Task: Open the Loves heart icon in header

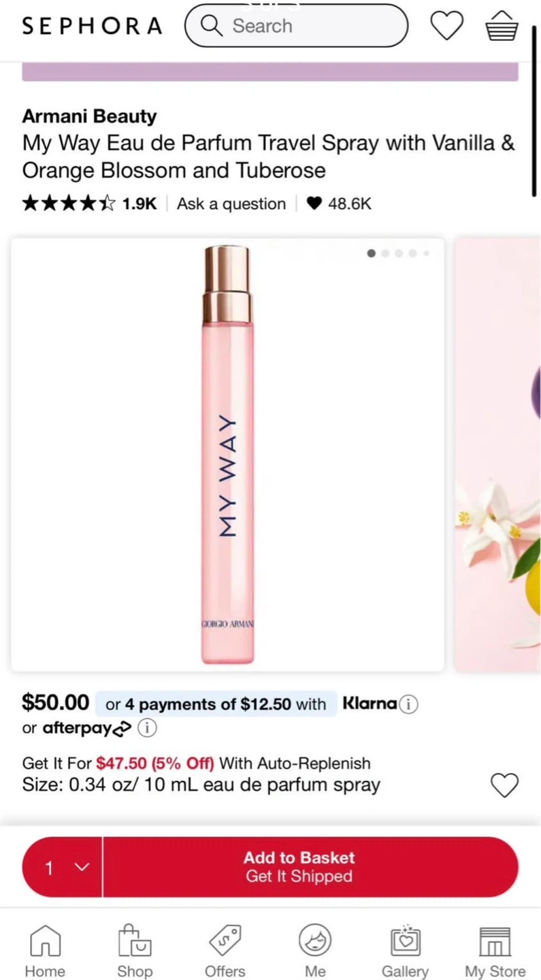Action: [x=446, y=26]
